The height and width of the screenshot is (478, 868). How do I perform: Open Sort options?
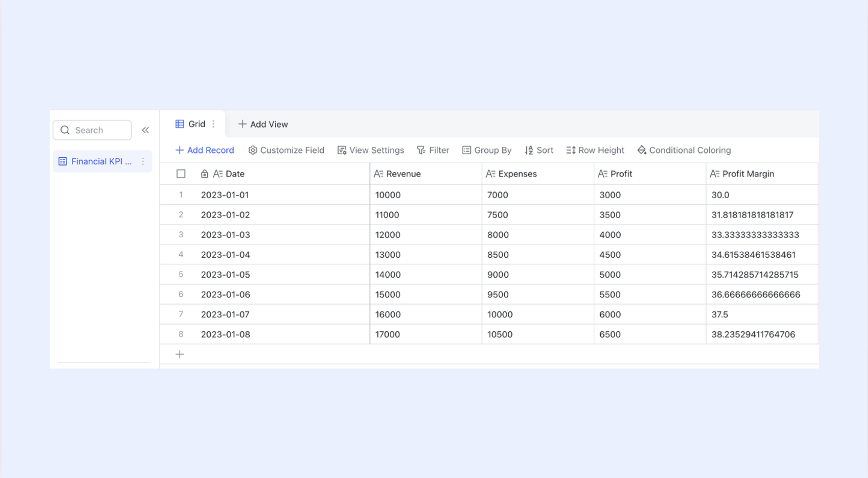539,150
